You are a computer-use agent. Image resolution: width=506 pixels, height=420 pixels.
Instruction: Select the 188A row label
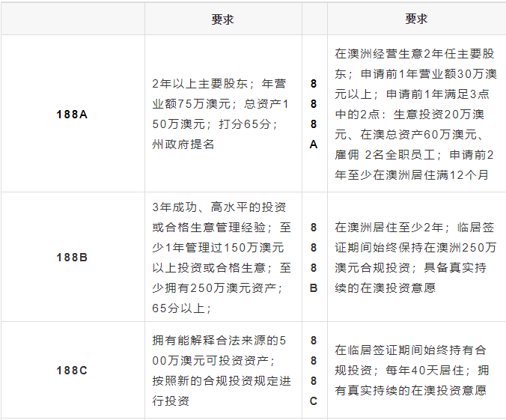[x=72, y=115]
